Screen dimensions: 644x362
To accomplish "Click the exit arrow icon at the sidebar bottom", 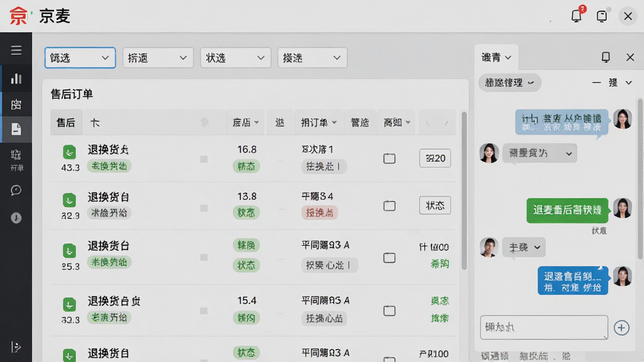I will (x=16, y=347).
